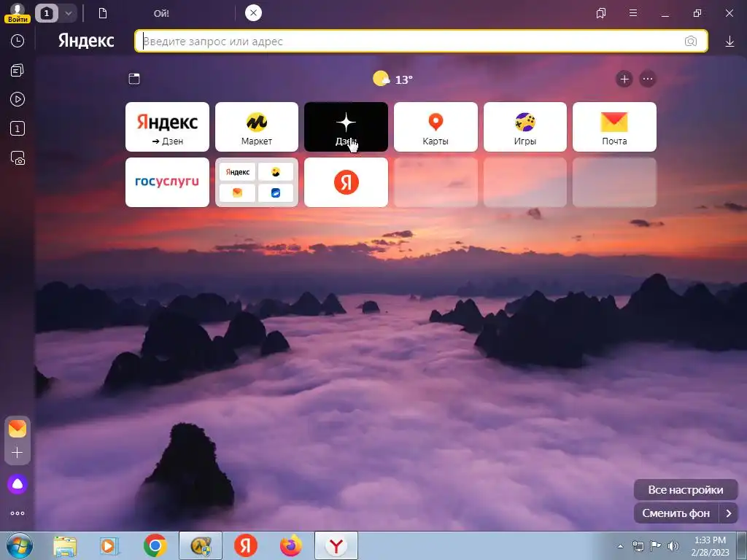
Task: Add a new tile with the plus button
Action: [624, 79]
